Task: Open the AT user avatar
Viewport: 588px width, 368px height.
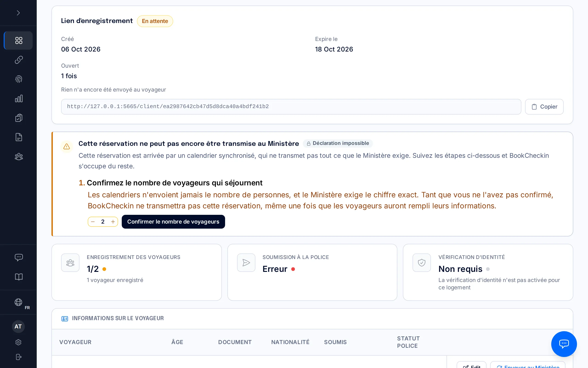Action: pos(18,327)
